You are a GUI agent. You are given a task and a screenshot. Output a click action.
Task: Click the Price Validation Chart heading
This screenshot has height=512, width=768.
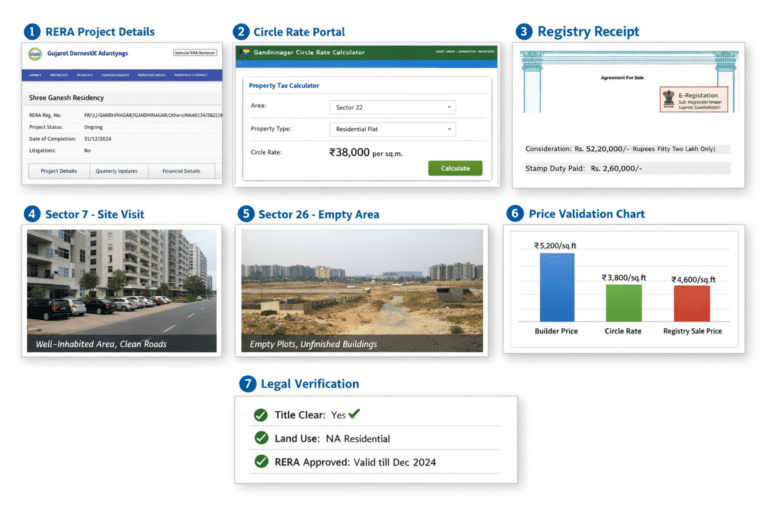click(x=586, y=214)
